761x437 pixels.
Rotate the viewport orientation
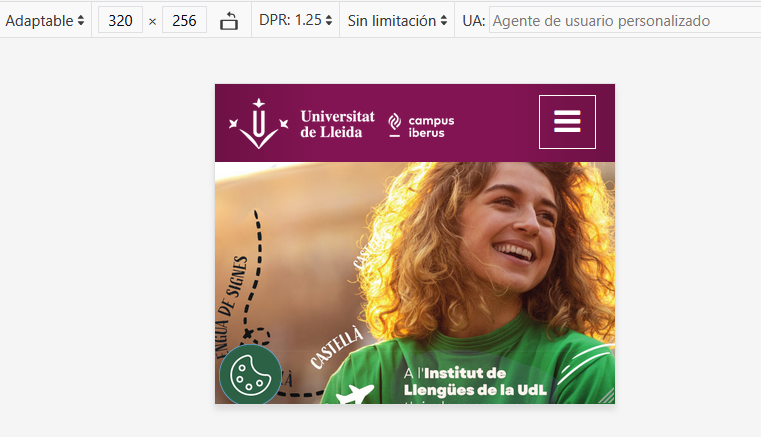click(229, 21)
